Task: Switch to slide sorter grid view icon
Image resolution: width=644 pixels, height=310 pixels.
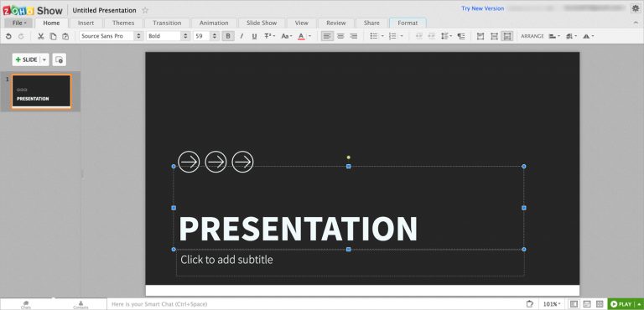Action: click(x=600, y=304)
